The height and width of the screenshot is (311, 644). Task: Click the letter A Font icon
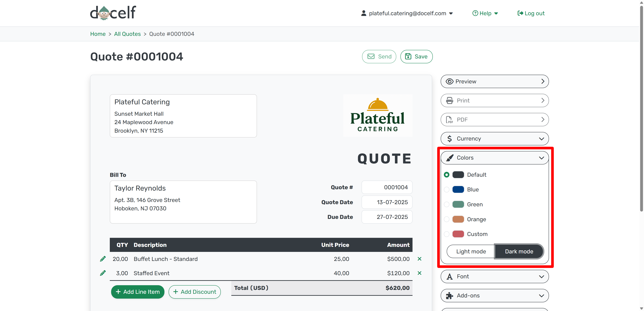[450, 277]
